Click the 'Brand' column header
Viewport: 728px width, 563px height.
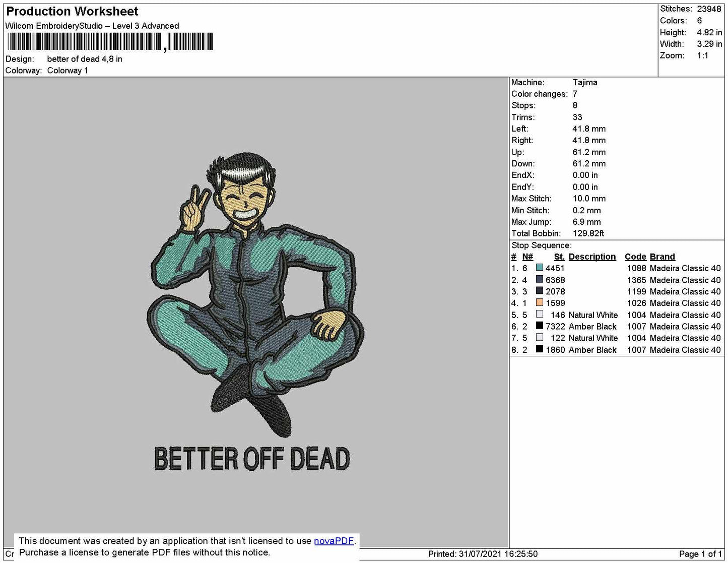(662, 257)
